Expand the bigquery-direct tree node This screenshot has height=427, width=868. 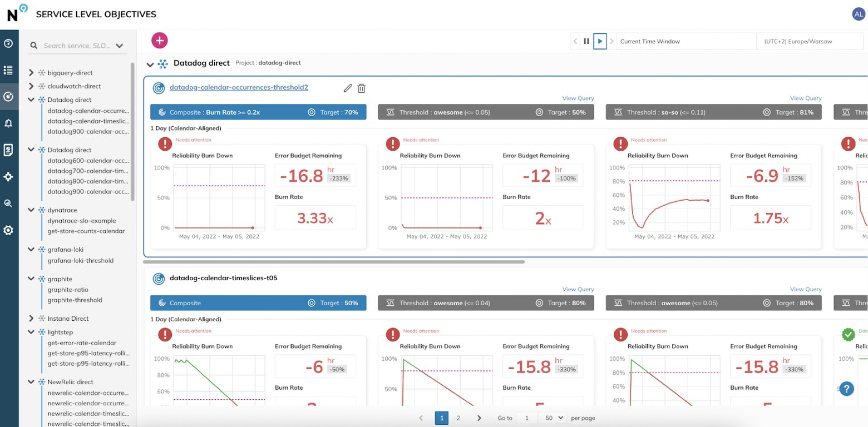click(32, 73)
